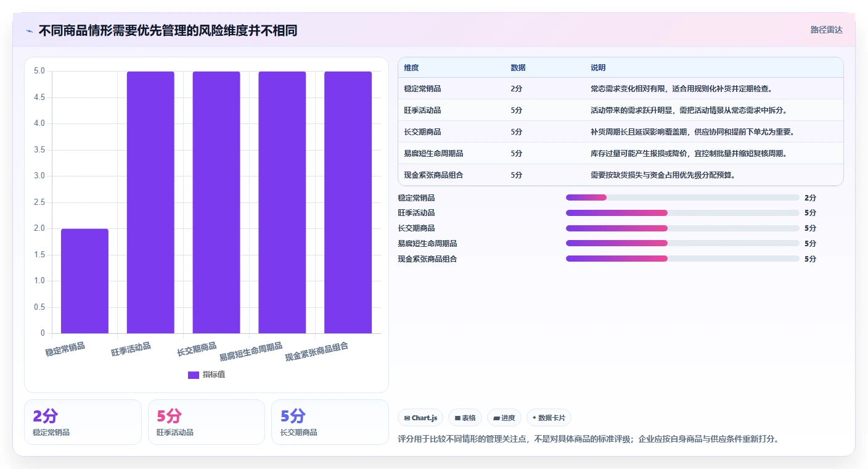
Task: Click description starting 库存过量可能产生报损
Action: [690, 154]
